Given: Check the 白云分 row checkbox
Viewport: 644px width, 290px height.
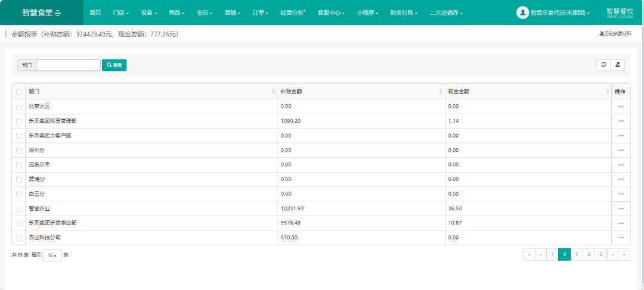Looking at the screenshot, I should [18, 195].
